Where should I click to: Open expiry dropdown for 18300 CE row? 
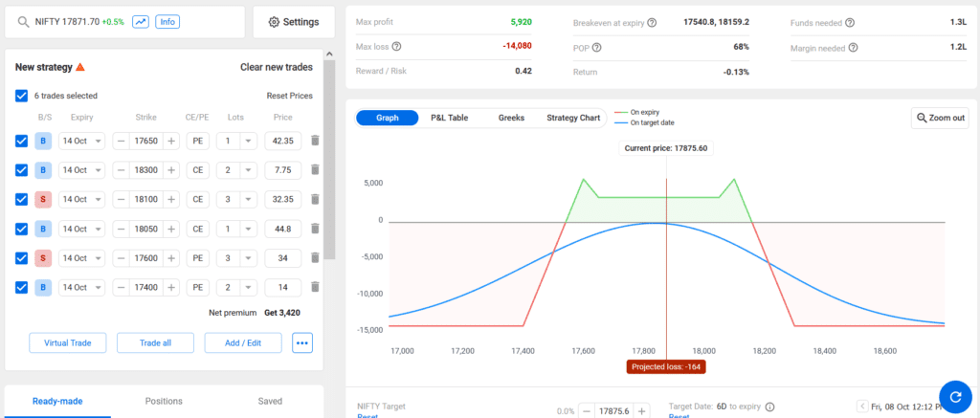(82, 170)
